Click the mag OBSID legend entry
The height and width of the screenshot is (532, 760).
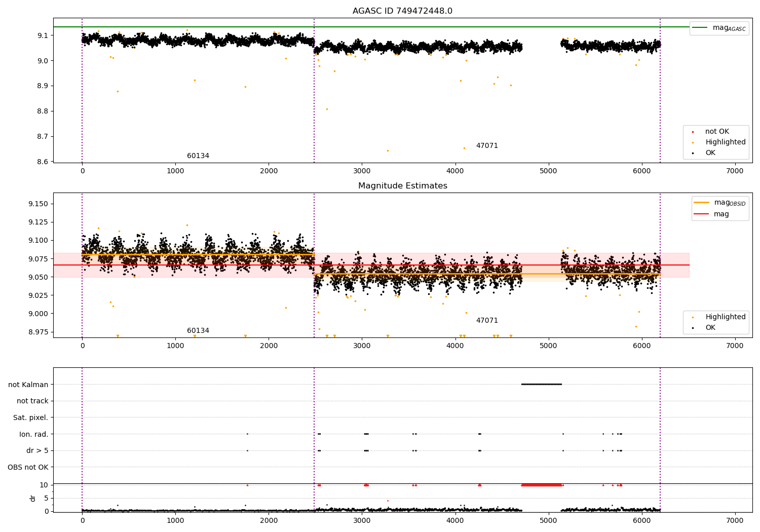coord(719,203)
